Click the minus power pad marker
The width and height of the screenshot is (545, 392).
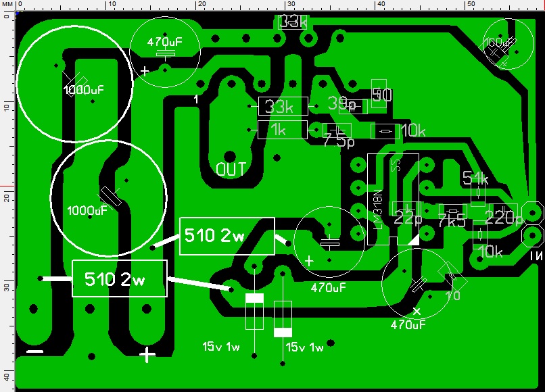point(35,351)
